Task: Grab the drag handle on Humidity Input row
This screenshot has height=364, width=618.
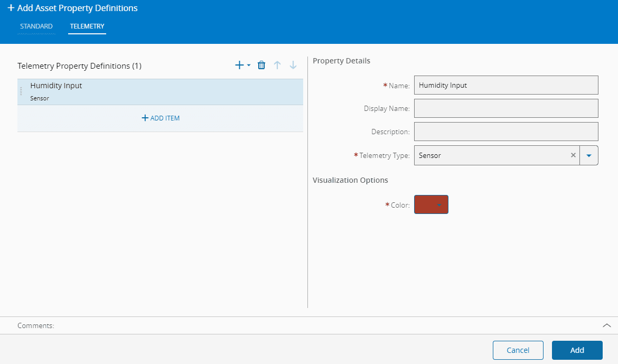Action: [21, 91]
